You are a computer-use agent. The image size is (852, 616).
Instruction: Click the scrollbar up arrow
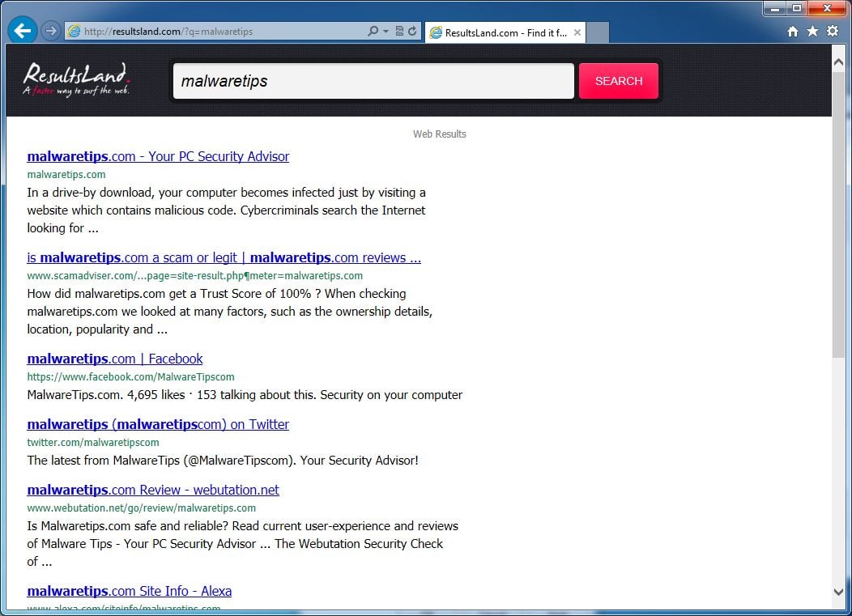pyautogui.click(x=838, y=62)
